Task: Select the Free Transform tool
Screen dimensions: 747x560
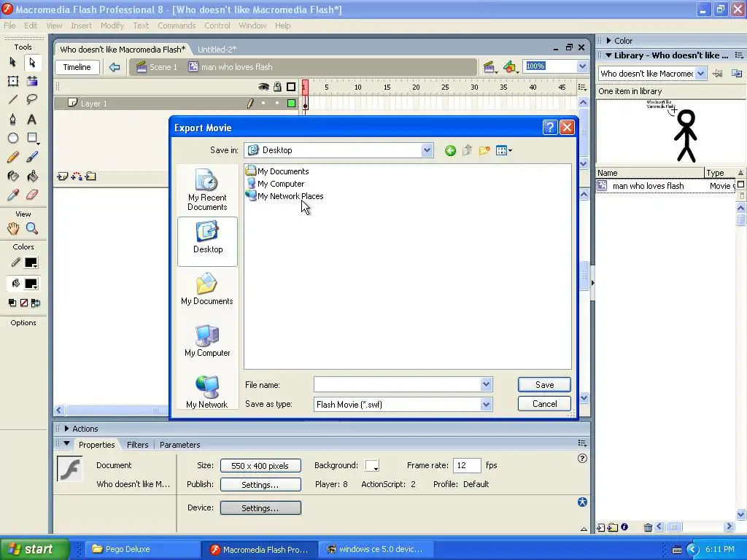Action: tap(13, 82)
